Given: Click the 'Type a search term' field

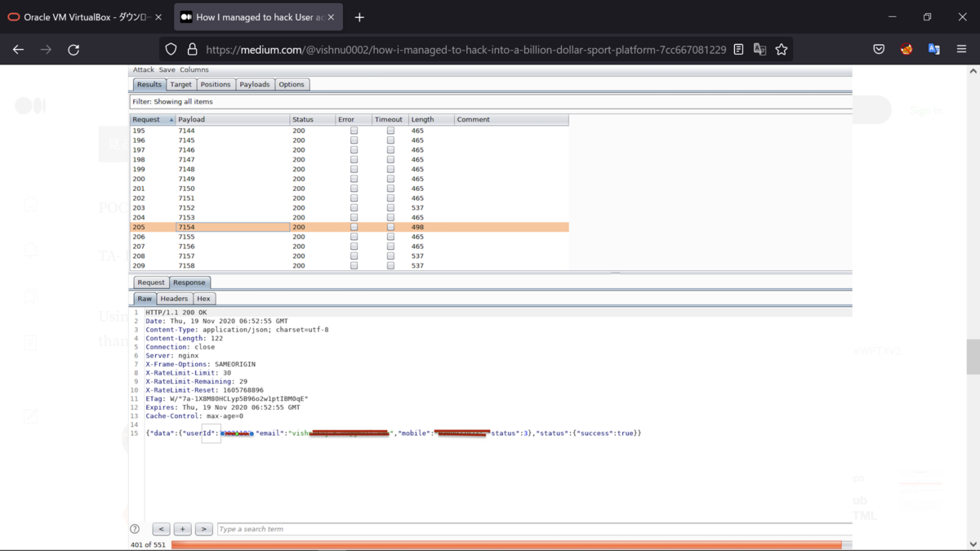Looking at the screenshot, I should [x=534, y=529].
